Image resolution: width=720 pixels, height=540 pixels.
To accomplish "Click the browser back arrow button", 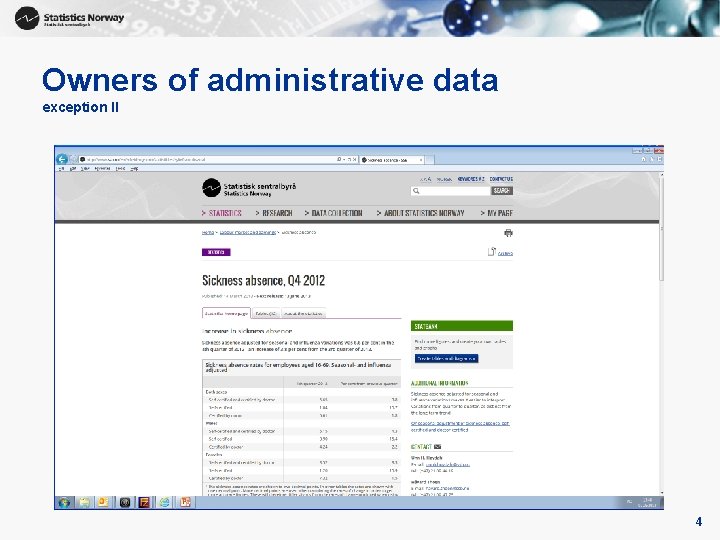I will pos(62,159).
